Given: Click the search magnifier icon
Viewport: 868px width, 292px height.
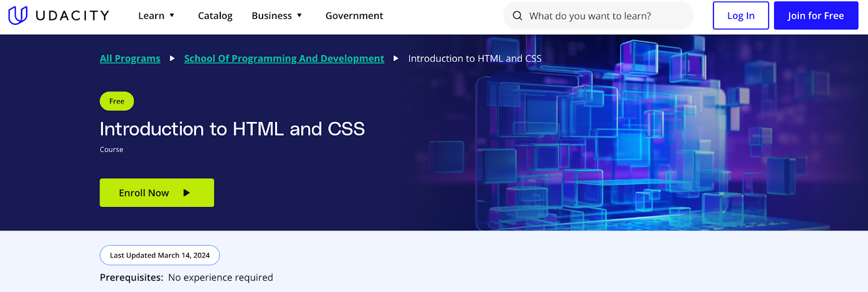Looking at the screenshot, I should (x=518, y=16).
